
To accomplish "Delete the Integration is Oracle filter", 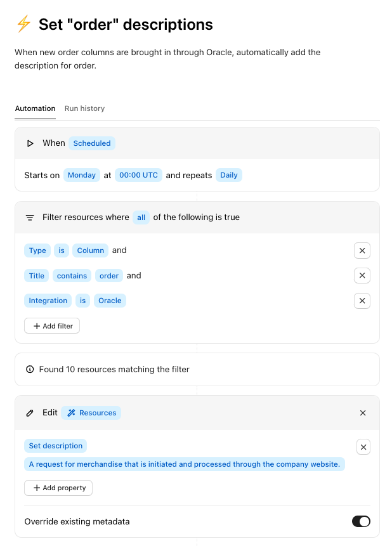I will (362, 301).
